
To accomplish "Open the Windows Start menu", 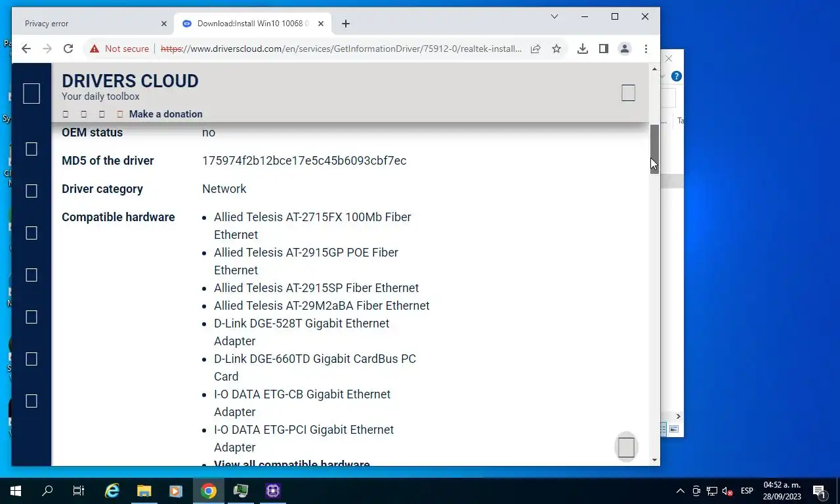I will 16,491.
